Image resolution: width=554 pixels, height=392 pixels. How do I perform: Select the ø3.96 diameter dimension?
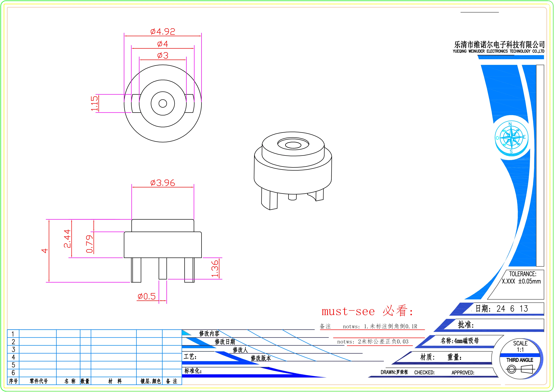pos(163,183)
